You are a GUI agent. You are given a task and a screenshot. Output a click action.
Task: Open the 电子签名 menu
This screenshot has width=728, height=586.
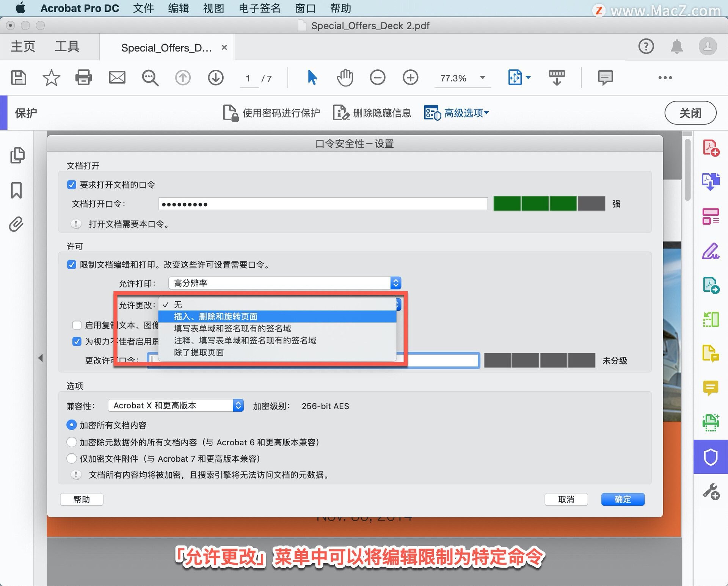coord(259,8)
